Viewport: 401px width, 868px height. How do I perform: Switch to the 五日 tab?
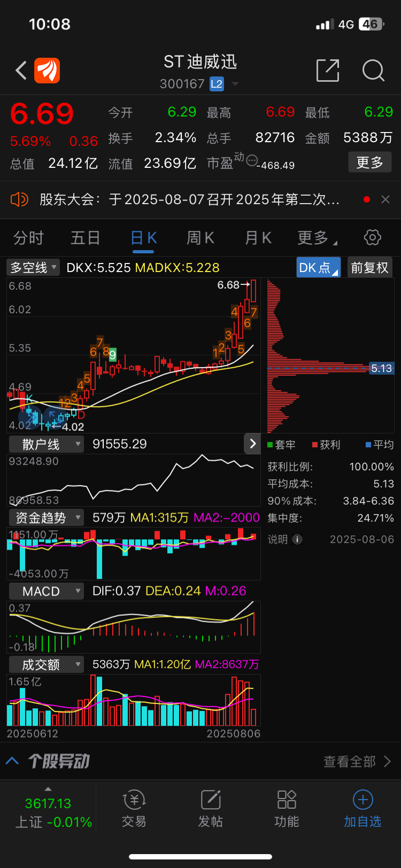tap(86, 238)
